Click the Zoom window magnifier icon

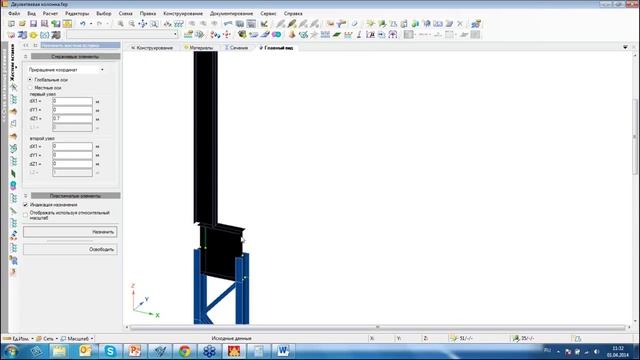coord(154,24)
